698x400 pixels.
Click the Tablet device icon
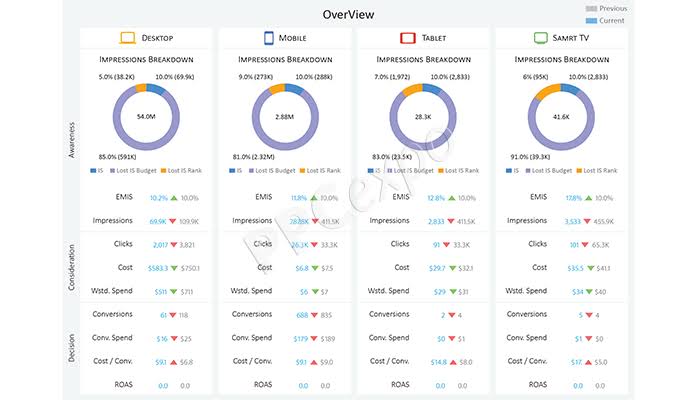click(407, 38)
